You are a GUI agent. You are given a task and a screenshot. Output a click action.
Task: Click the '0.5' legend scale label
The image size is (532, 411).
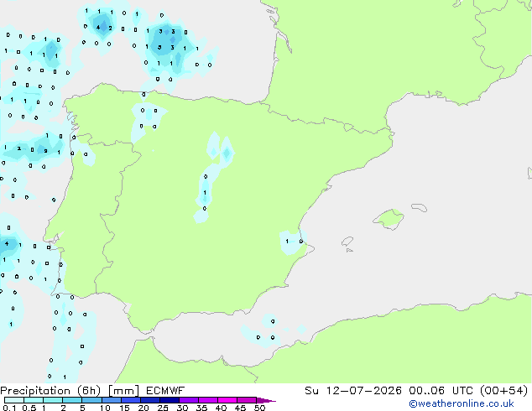click(x=29, y=408)
